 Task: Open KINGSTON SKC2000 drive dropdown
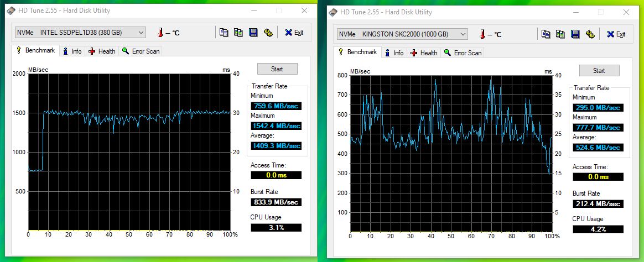coord(402,34)
